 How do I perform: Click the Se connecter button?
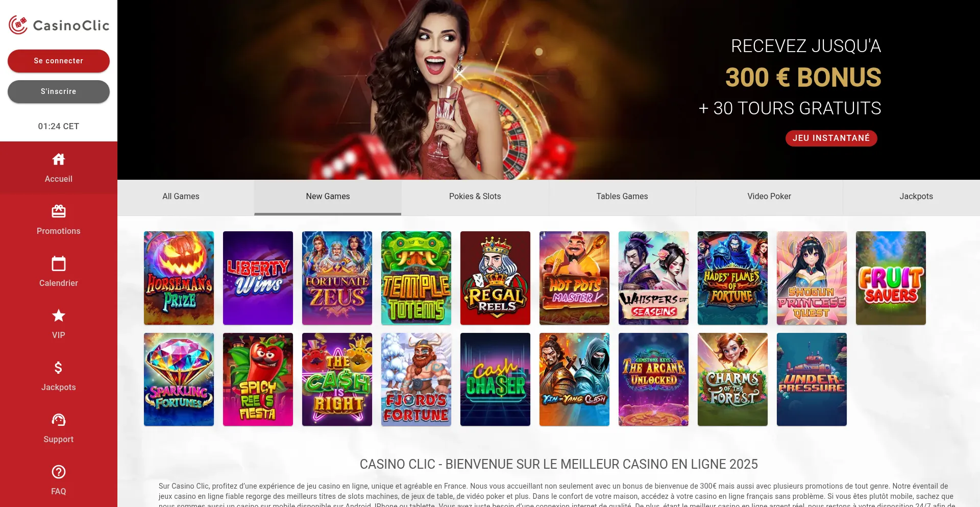59,61
